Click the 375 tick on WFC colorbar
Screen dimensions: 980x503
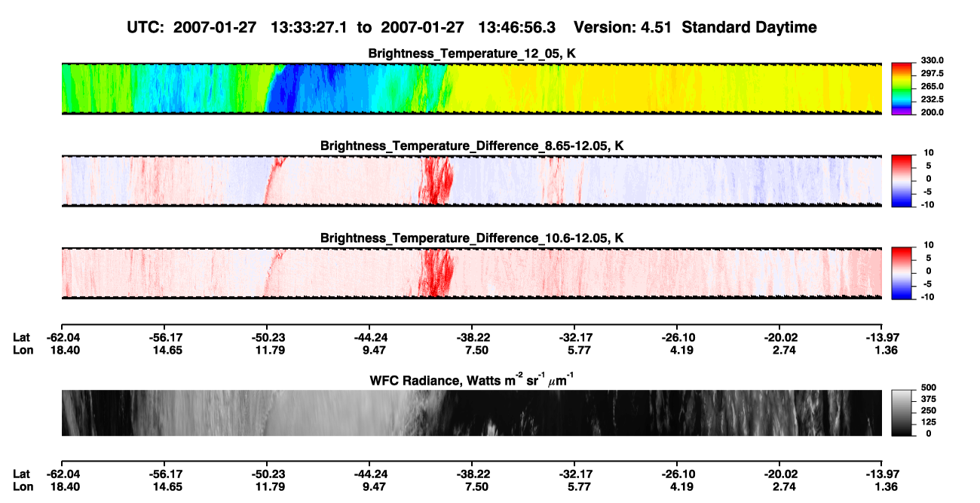point(927,399)
